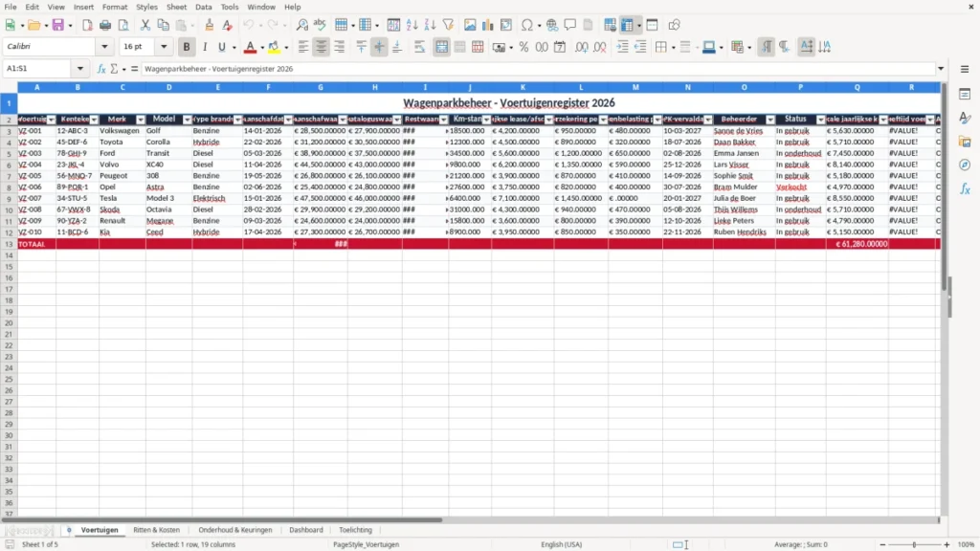Adjust the zoom slider

tap(914, 544)
